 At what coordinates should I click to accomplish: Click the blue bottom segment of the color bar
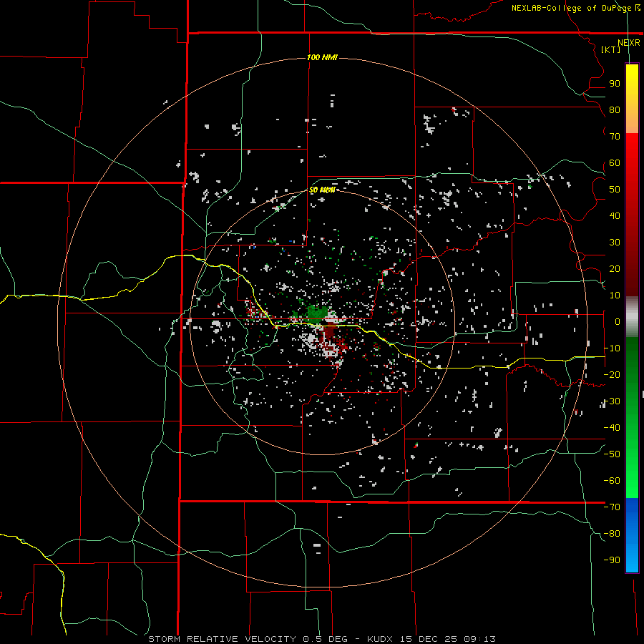click(632, 535)
